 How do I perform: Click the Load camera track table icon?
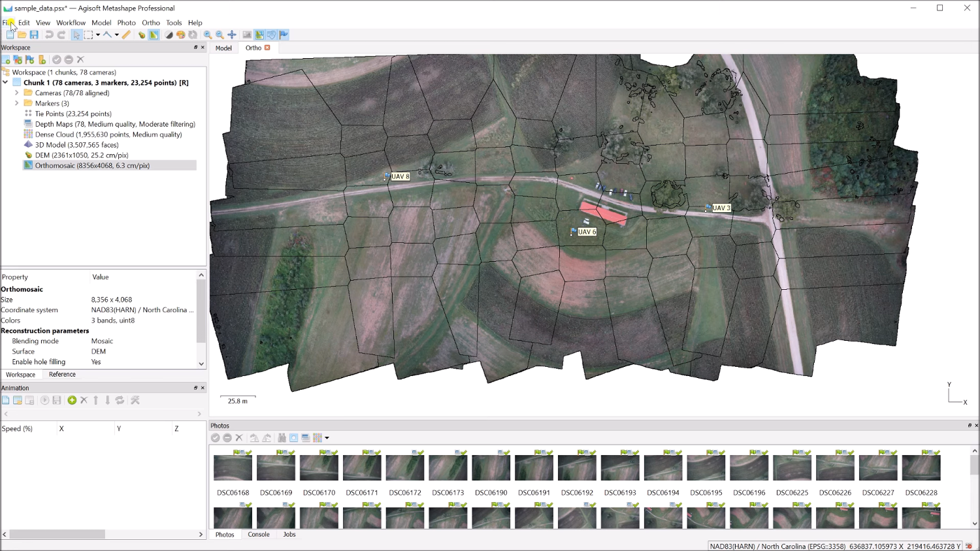[x=18, y=400]
